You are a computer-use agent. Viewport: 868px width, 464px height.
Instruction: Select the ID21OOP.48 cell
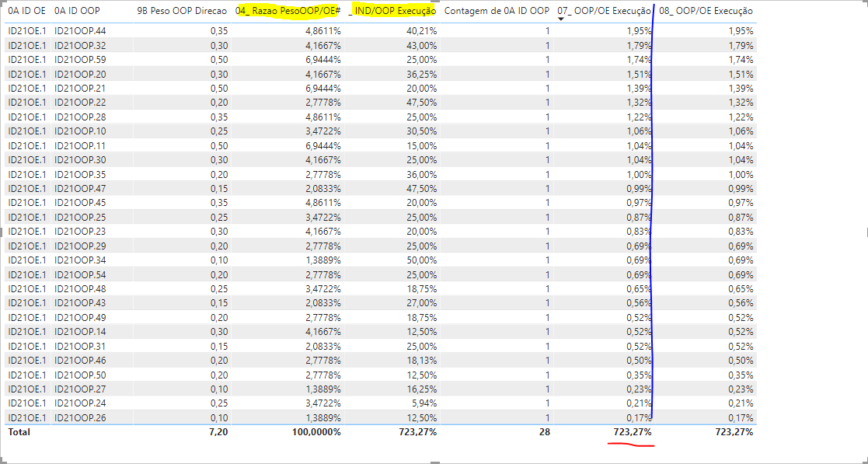pyautogui.click(x=80, y=289)
